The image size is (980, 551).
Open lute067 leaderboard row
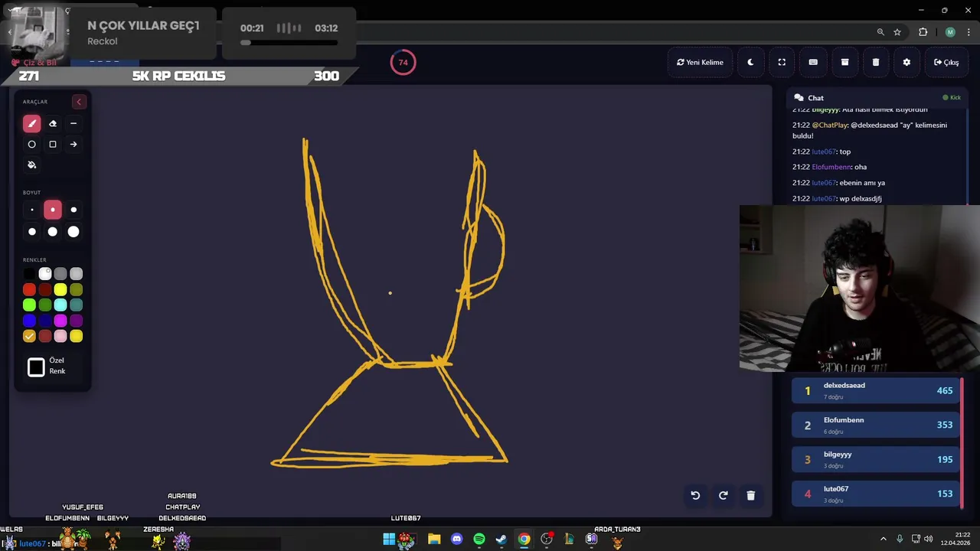tap(877, 494)
